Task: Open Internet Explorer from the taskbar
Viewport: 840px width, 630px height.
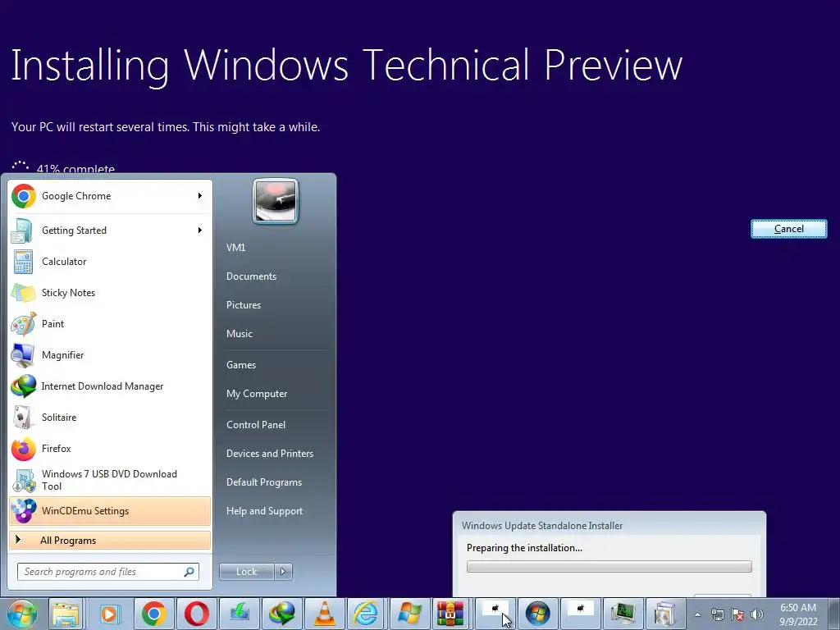Action: point(366,614)
